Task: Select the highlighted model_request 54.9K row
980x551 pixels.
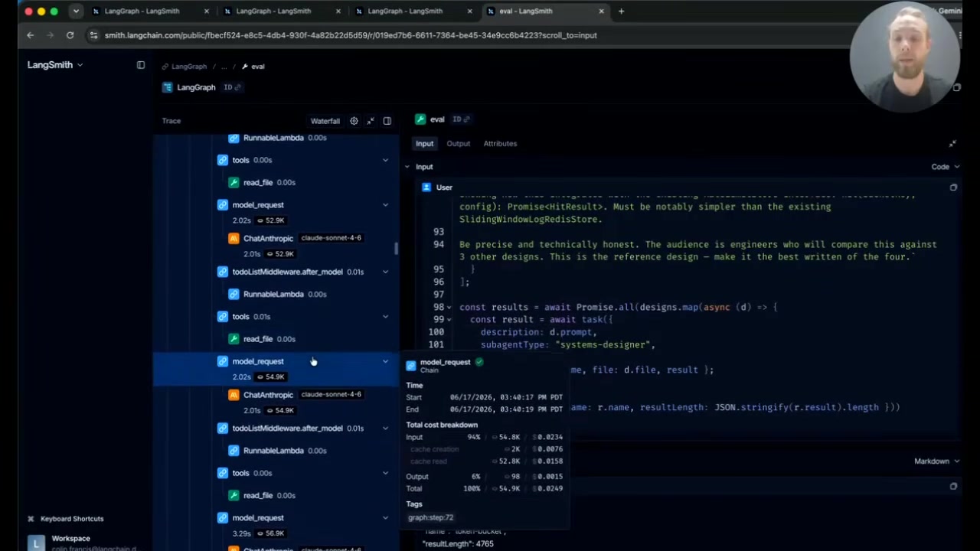Action: pyautogui.click(x=276, y=368)
